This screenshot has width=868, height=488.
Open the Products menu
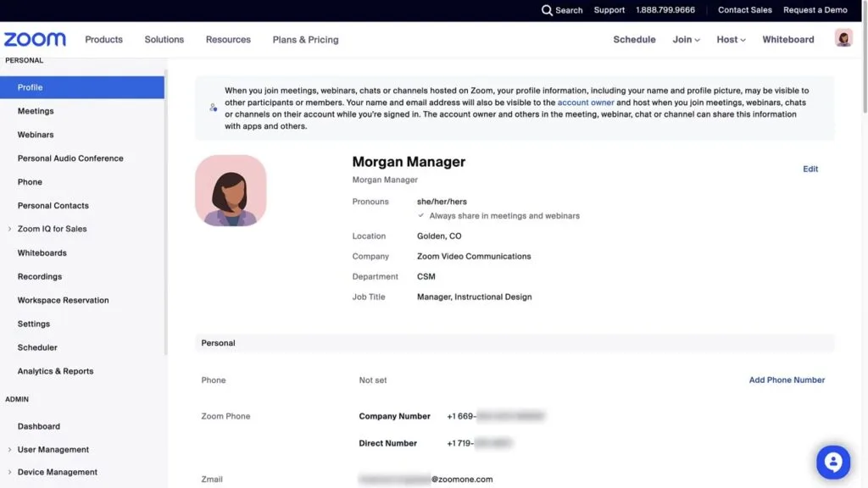tap(103, 40)
